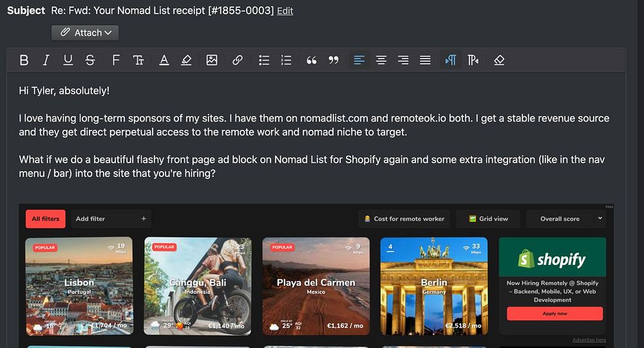Switch to Grid view
This screenshot has width=644, height=348.
click(488, 219)
